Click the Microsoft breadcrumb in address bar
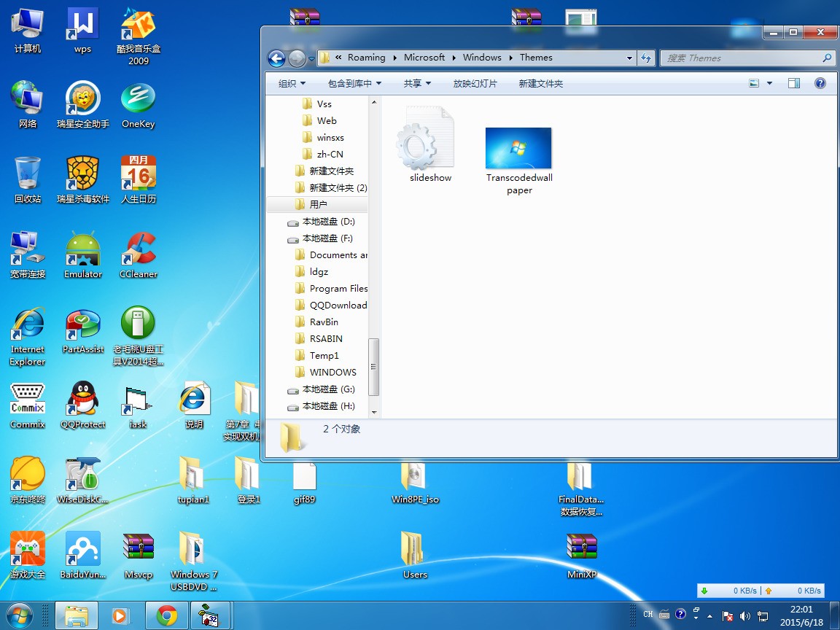Viewport: 840px width, 630px height. tap(424, 58)
